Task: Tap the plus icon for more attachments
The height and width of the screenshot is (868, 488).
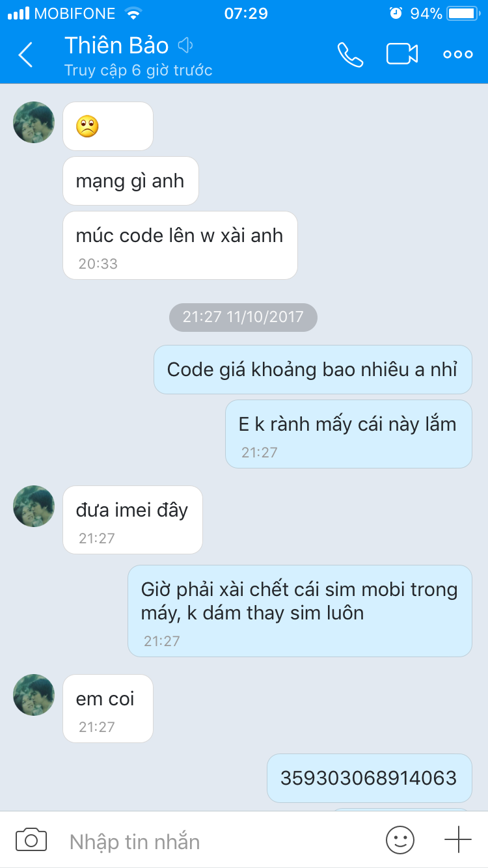Action: click(458, 839)
